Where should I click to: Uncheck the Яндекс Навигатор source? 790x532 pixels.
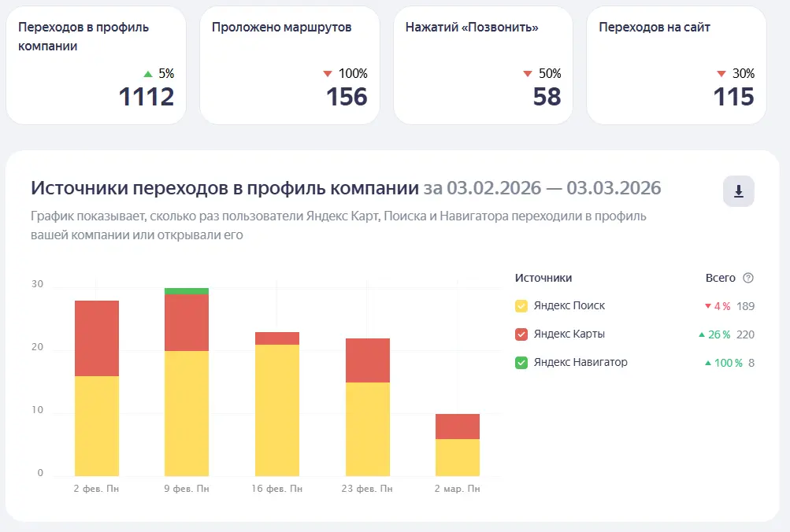pos(521,363)
